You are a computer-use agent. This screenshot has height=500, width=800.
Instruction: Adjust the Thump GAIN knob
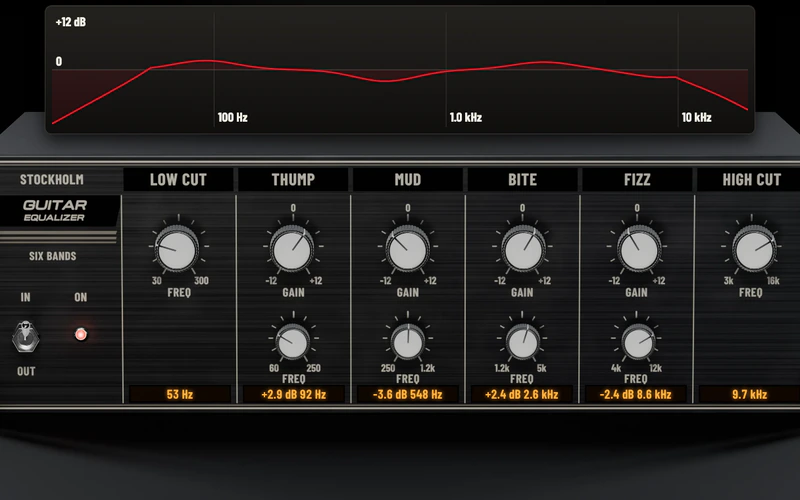[x=292, y=249]
